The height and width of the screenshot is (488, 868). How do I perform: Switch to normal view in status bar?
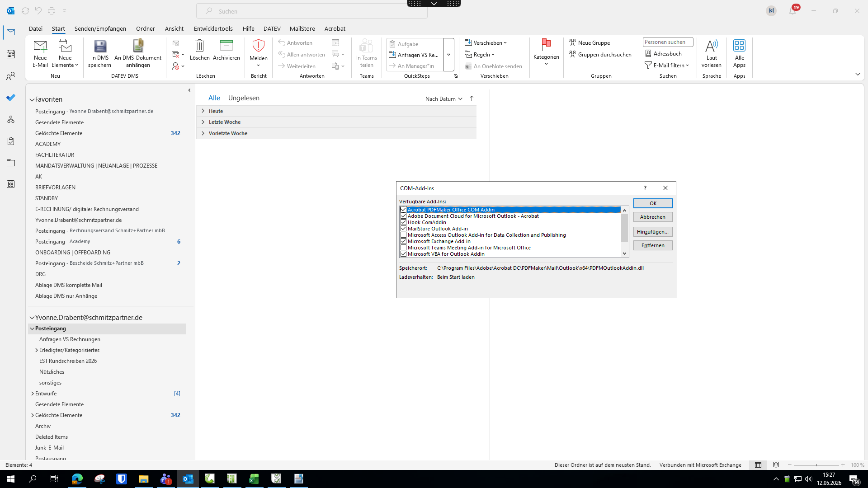point(758,465)
